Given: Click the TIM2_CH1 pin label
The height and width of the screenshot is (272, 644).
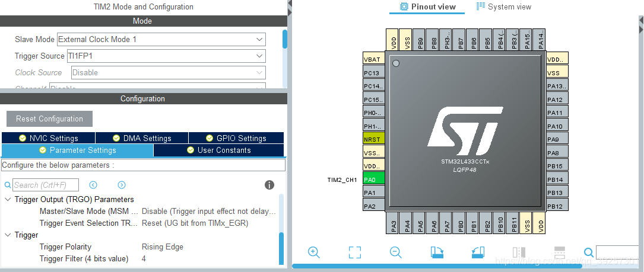Looking at the screenshot, I should 342,180.
